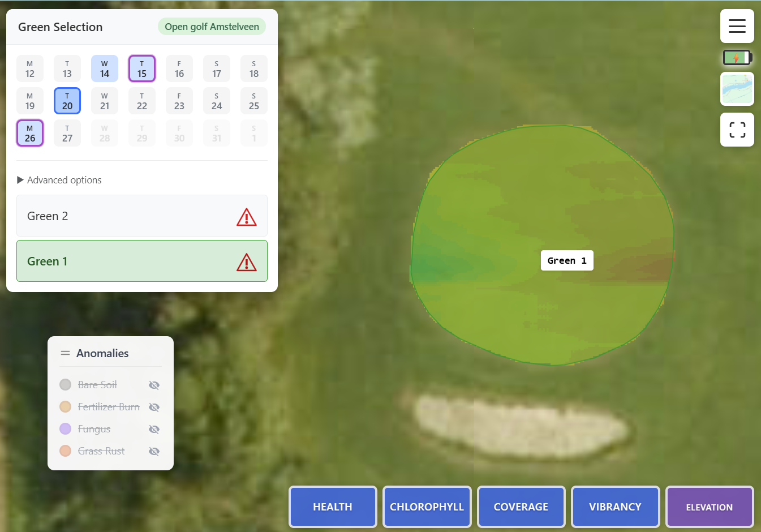Click the Green 1 warning triangle icon
Viewport: 761px width, 532px height.
coord(246,262)
